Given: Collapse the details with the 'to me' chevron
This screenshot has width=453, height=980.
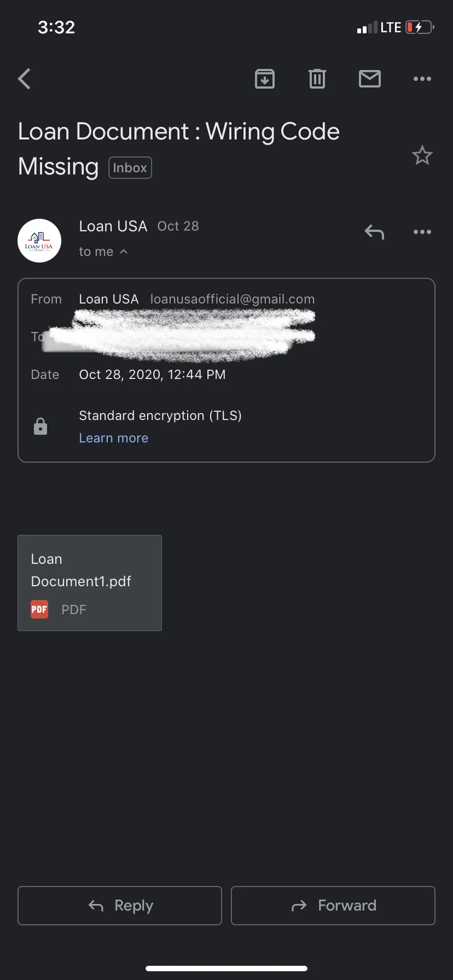Looking at the screenshot, I should 124,252.
